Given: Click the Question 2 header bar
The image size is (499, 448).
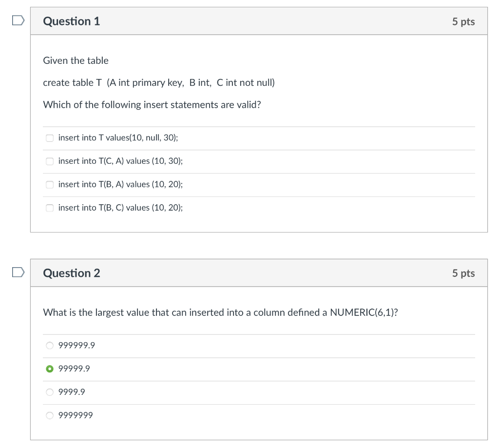Looking at the screenshot, I should pos(259,273).
